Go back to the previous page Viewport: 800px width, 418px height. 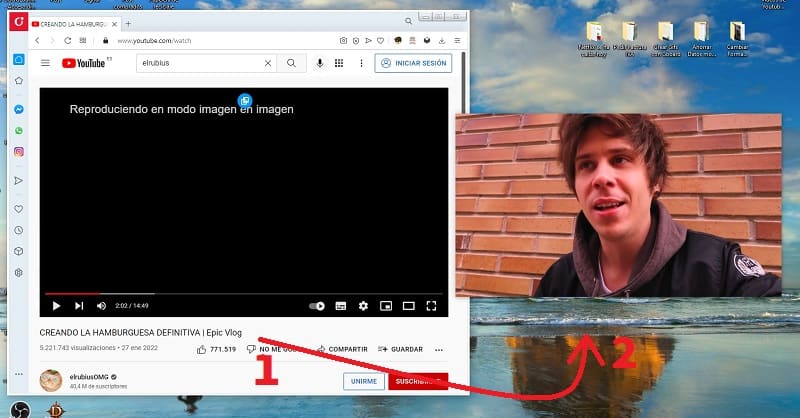[x=37, y=40]
